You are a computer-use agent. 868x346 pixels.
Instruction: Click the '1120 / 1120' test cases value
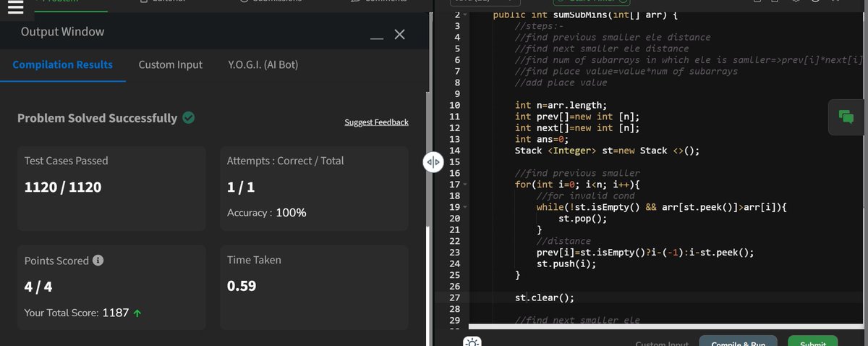tap(63, 187)
